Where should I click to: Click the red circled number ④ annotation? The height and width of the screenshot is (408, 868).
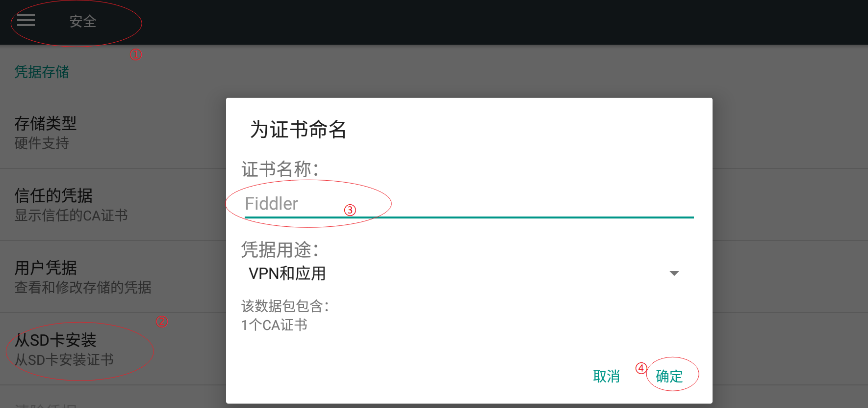(x=641, y=368)
